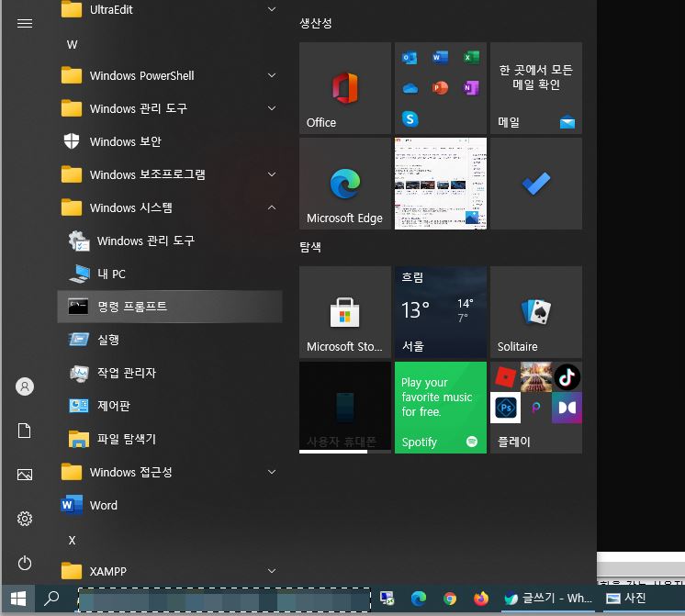This screenshot has width=685, height=616.
Task: Open TikTok icon in Play tile
Action: click(x=567, y=377)
